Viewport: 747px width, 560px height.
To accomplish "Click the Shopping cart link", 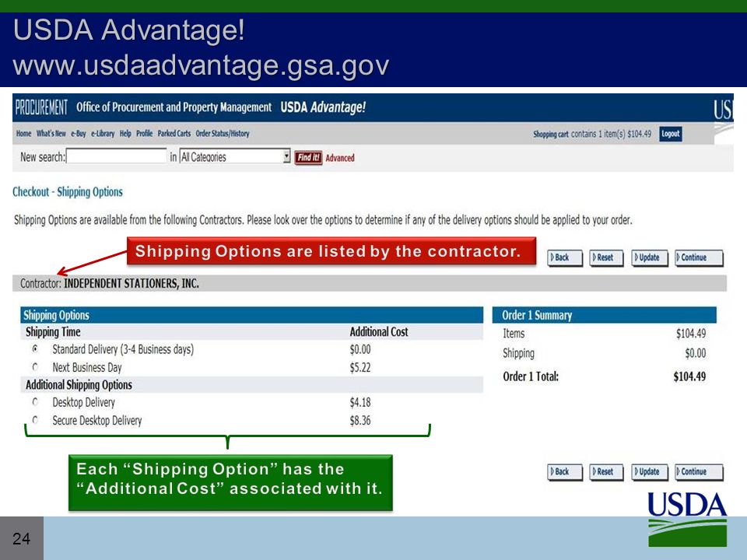I will [x=550, y=135].
